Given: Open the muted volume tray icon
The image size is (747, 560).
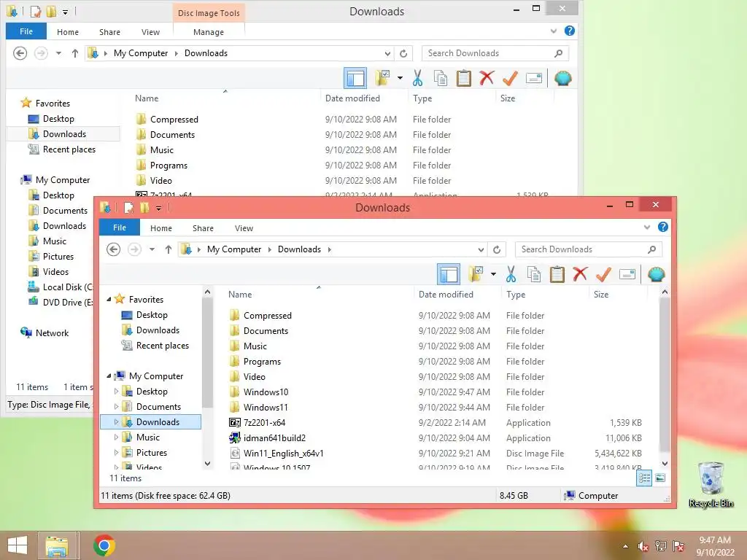Looking at the screenshot, I should 643,546.
